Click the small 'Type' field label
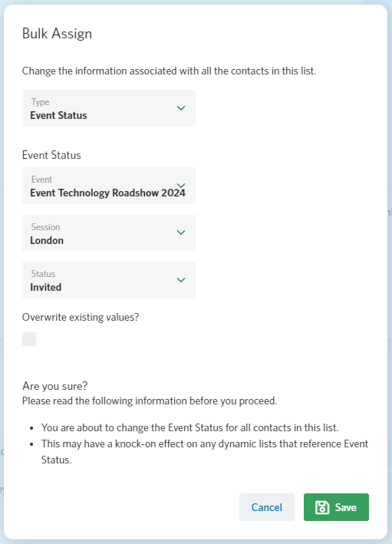This screenshot has width=392, height=544. [x=40, y=102]
